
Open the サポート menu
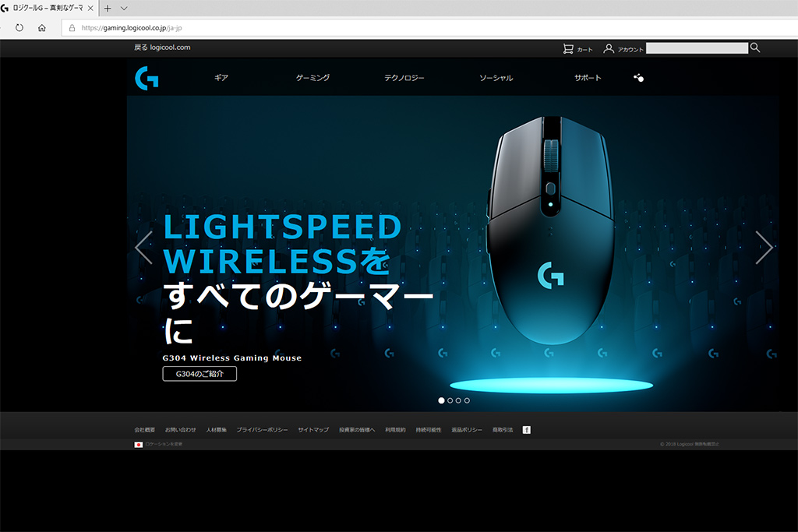tap(588, 78)
